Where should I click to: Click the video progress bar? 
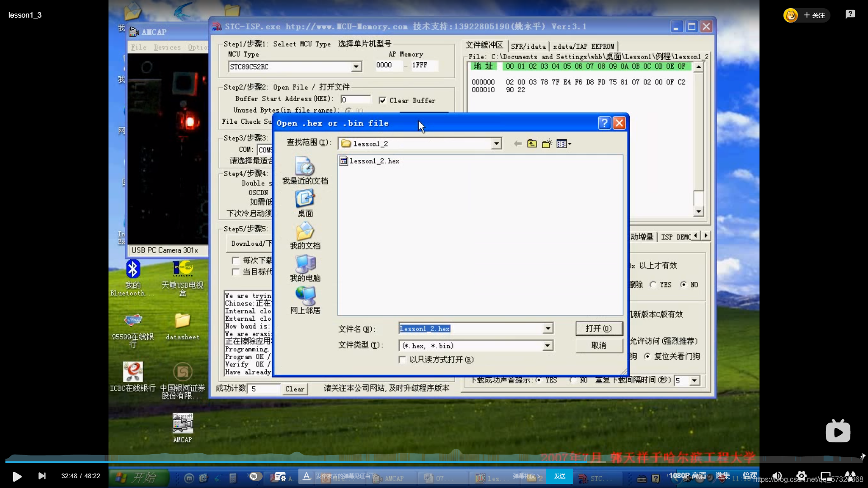(x=434, y=462)
